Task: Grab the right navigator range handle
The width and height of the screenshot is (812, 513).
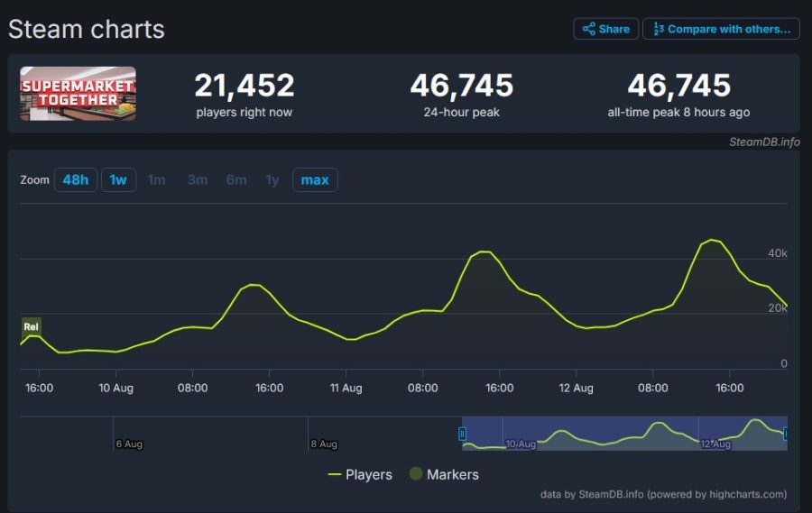Action: pyautogui.click(x=786, y=434)
